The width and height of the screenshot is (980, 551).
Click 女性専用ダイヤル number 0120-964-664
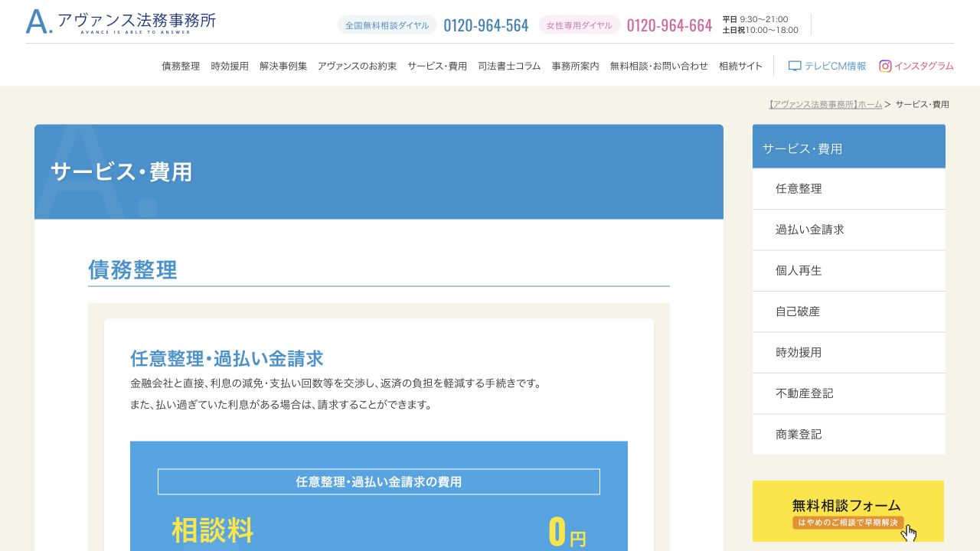[669, 25]
